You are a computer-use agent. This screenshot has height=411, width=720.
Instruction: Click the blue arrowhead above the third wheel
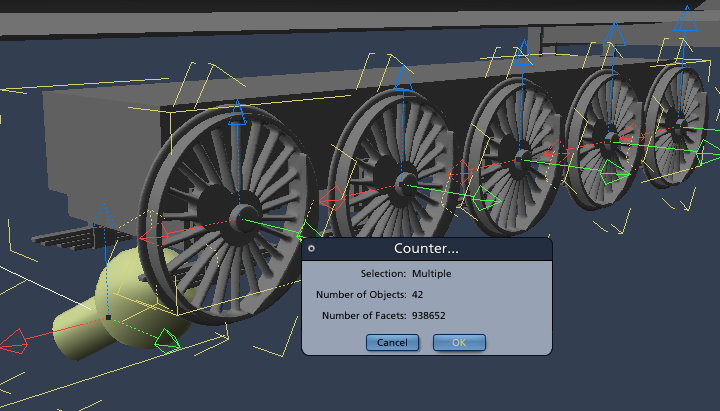523,52
